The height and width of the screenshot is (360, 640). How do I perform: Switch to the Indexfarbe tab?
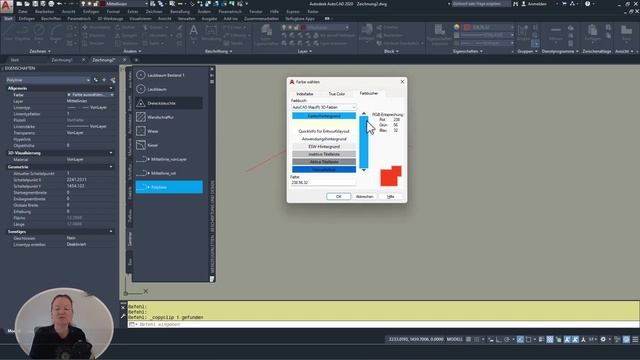(x=304, y=94)
